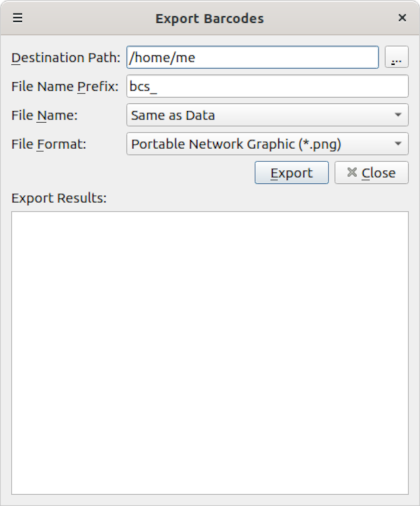
Task: Expand the File Format dropdown arrow
Action: coord(398,144)
